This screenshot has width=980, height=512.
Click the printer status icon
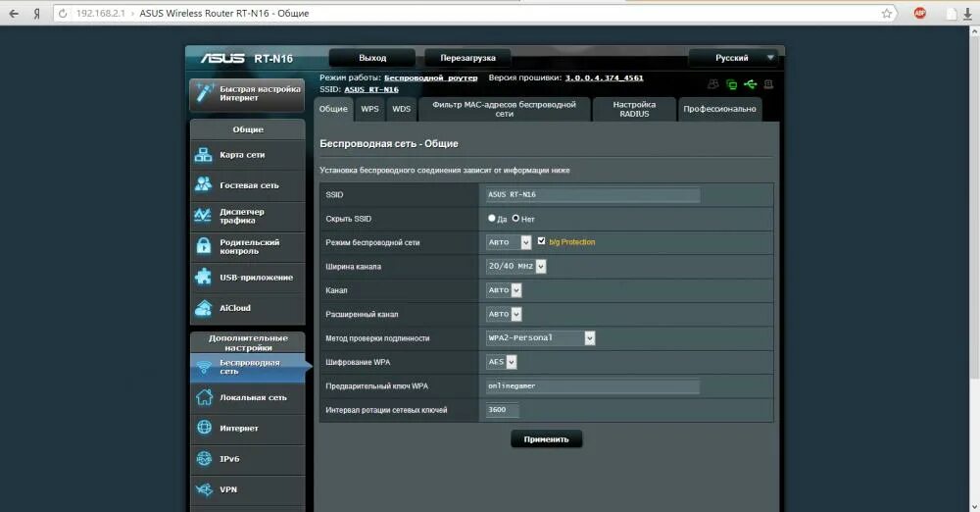click(768, 84)
